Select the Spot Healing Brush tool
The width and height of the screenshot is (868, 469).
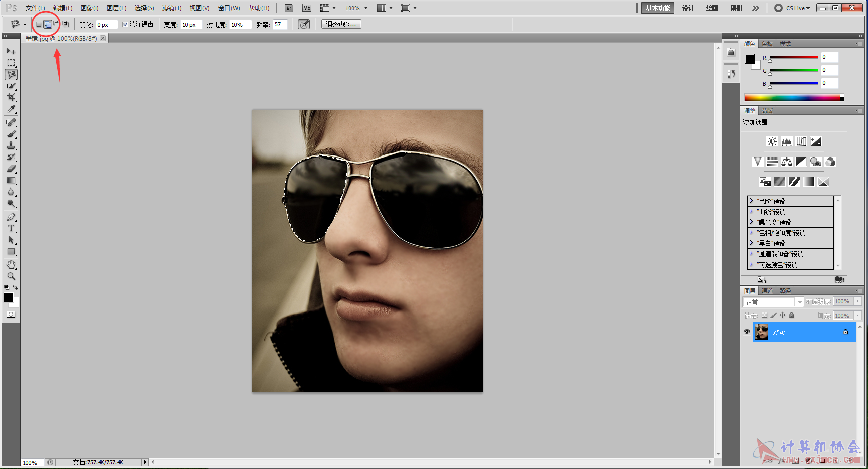11,122
